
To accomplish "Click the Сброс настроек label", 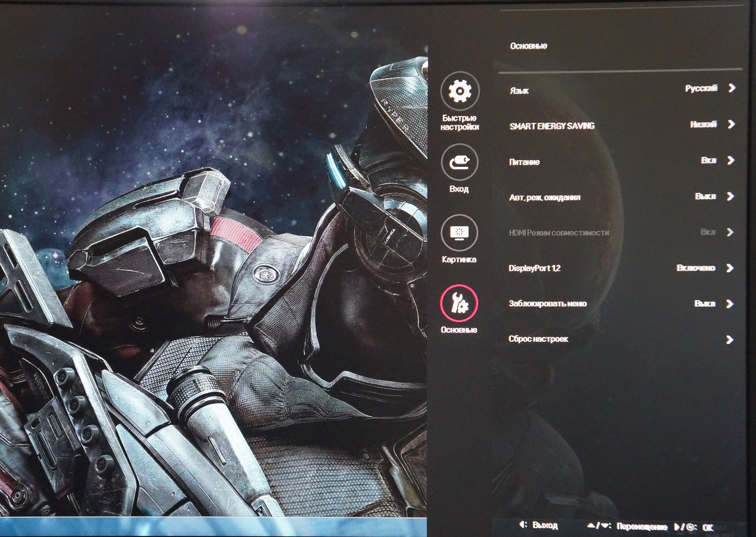I will click(x=538, y=339).
